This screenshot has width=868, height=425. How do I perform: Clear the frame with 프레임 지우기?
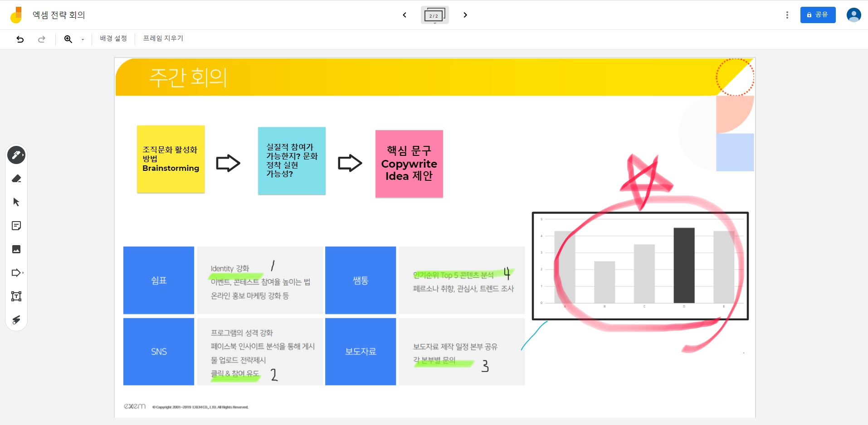[162, 38]
